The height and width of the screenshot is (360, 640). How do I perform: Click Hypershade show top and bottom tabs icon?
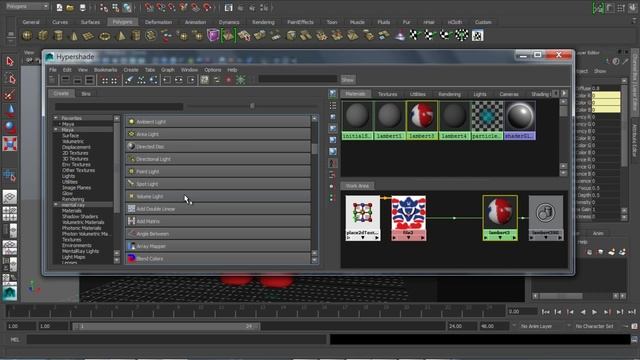90,80
